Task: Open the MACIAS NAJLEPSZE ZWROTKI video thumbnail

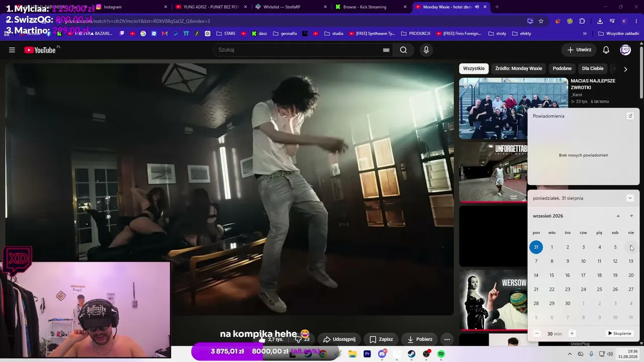Action: click(x=514, y=108)
